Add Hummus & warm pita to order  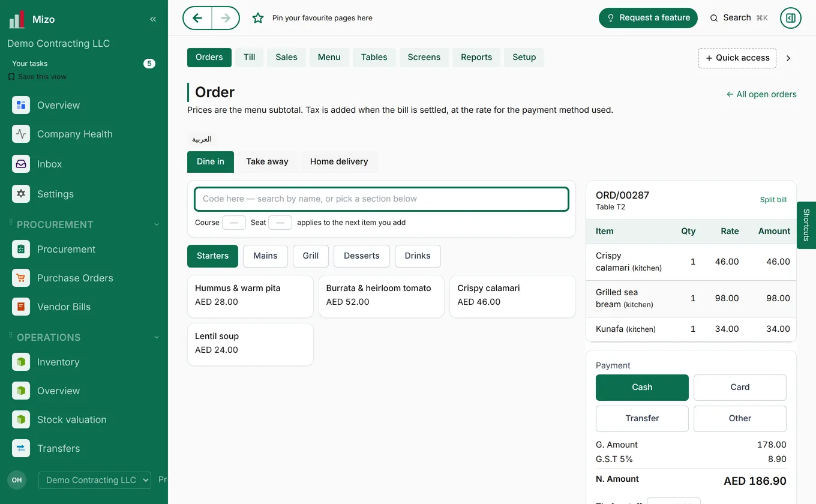pos(250,296)
